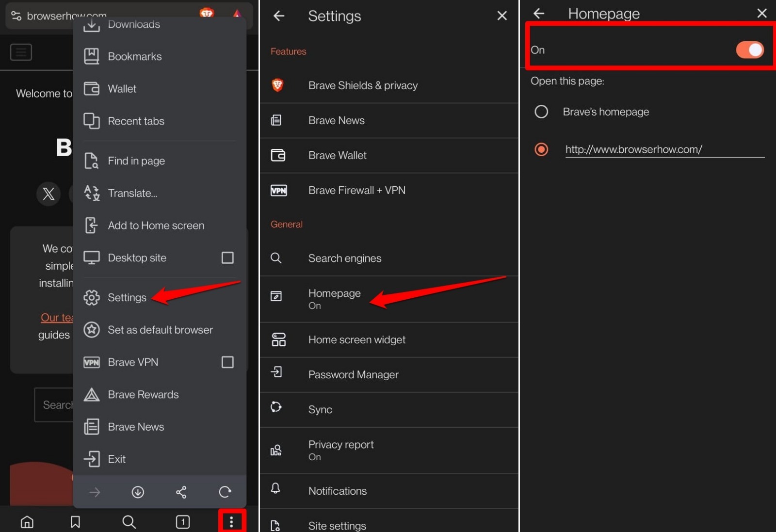This screenshot has width=776, height=532.
Task: Tap the VPN icon in the Settings list
Action: (x=278, y=190)
